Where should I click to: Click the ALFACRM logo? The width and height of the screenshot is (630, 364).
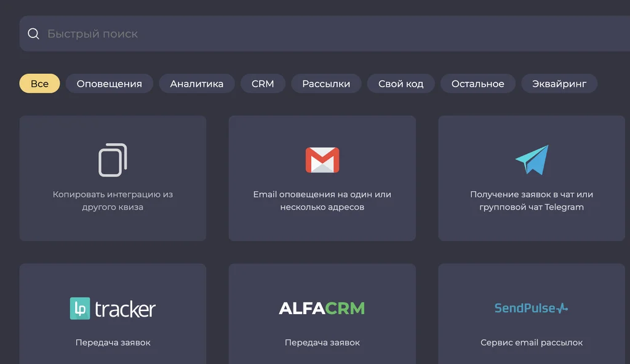[x=322, y=309]
